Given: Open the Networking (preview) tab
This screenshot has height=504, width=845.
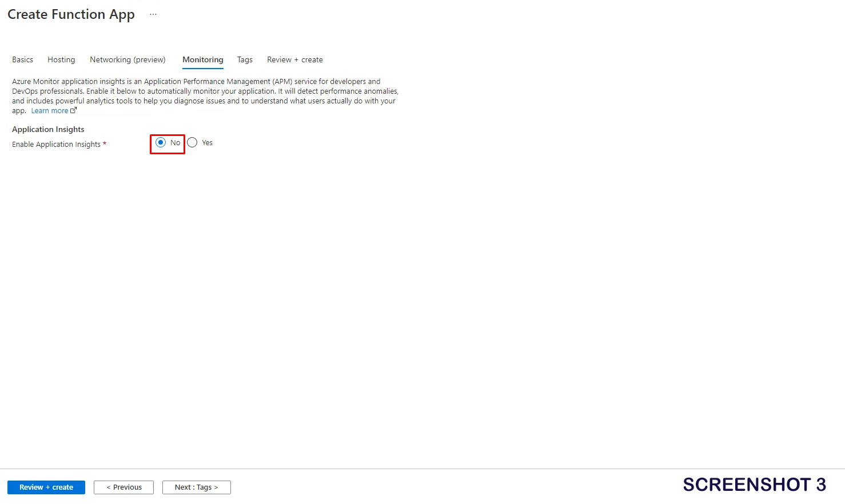Looking at the screenshot, I should point(127,59).
